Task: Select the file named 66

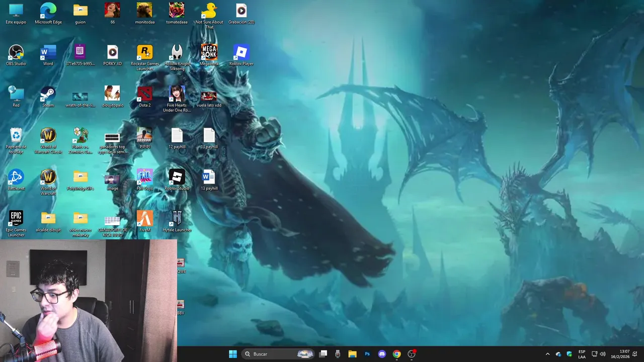Action: pyautogui.click(x=112, y=14)
